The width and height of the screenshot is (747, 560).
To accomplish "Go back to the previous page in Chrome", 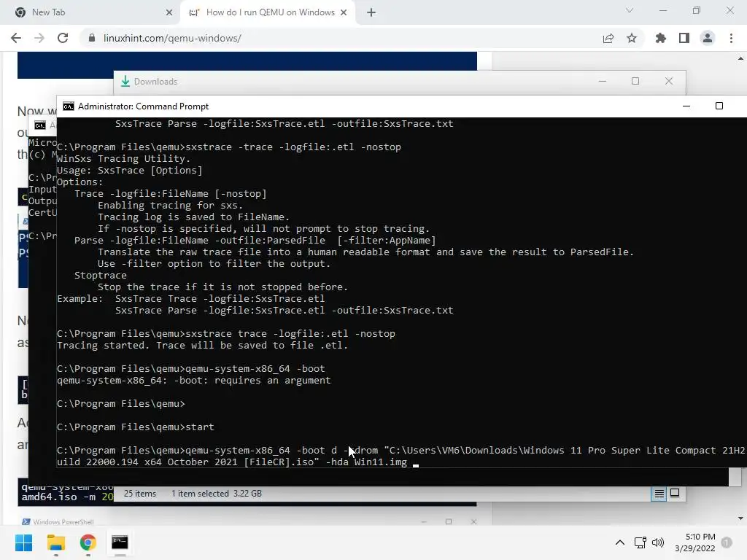I will click(16, 38).
